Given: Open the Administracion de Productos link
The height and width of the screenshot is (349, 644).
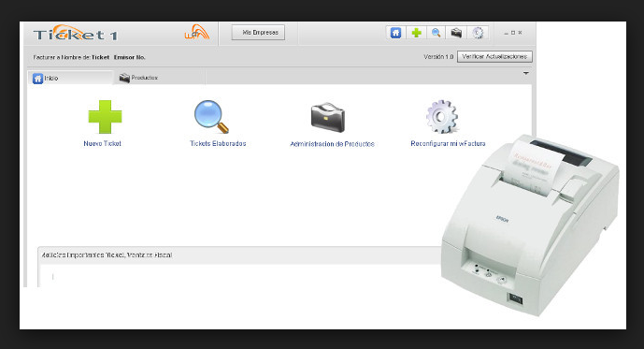Looking at the screenshot, I should tap(332, 144).
